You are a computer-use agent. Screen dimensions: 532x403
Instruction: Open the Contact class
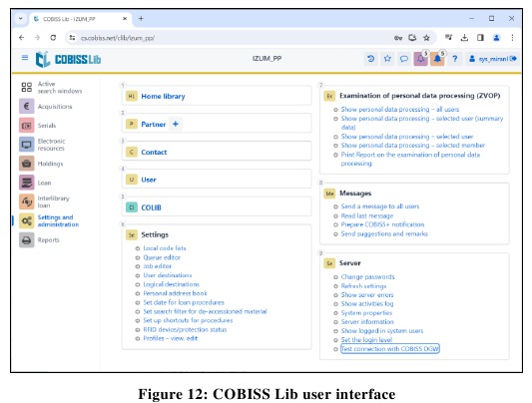tap(154, 153)
